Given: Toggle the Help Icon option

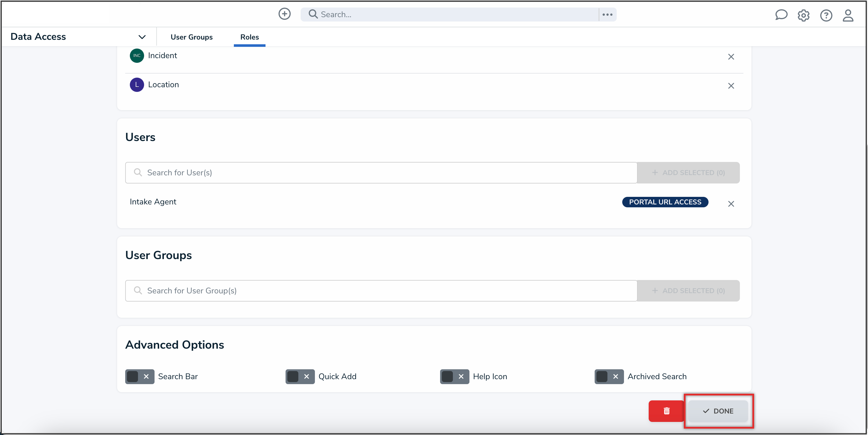Looking at the screenshot, I should (454, 376).
